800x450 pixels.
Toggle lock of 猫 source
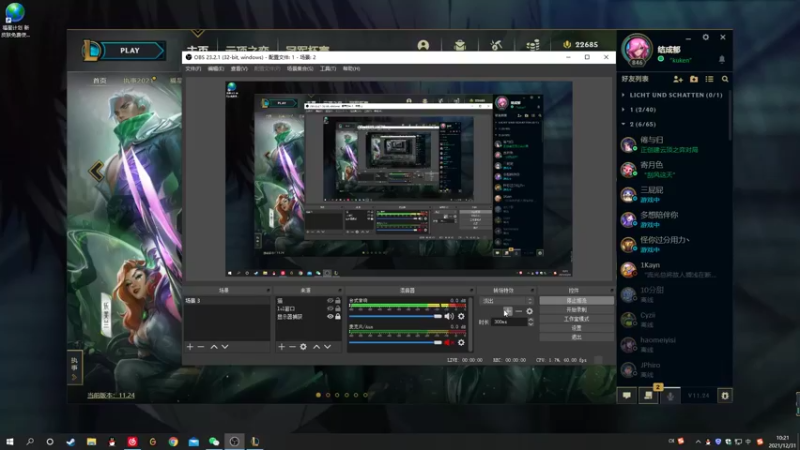point(338,301)
